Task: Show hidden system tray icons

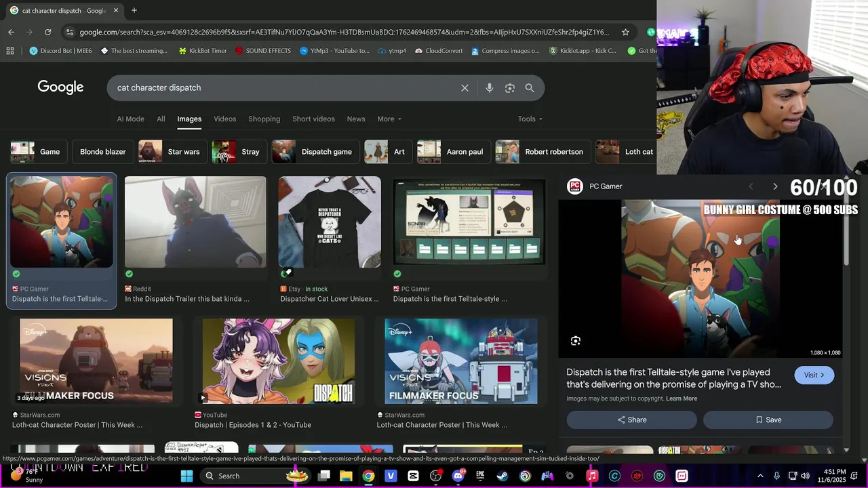Action: click(760, 476)
